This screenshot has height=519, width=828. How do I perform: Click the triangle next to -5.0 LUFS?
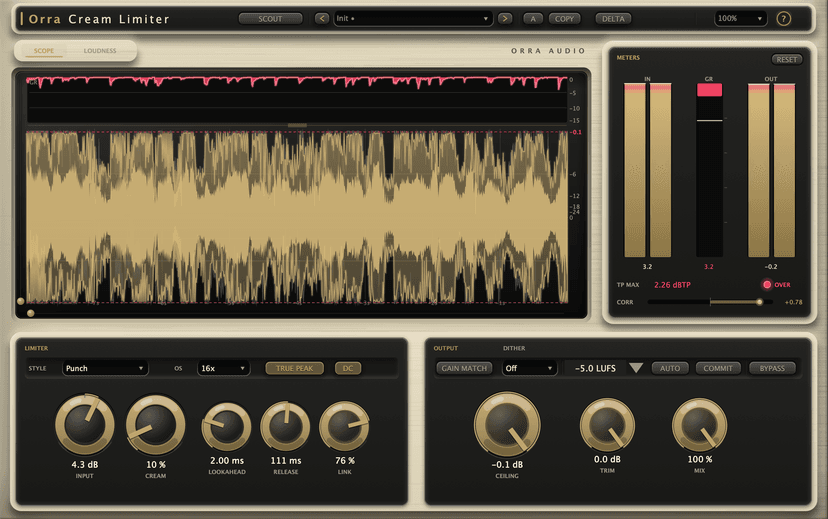pyautogui.click(x=636, y=368)
